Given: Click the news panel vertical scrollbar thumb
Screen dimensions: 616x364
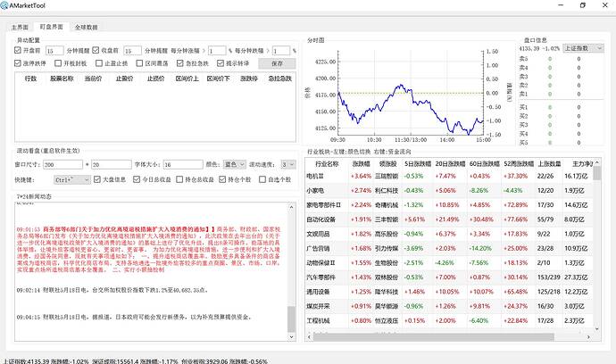Looking at the screenshot, I should [x=292, y=318].
